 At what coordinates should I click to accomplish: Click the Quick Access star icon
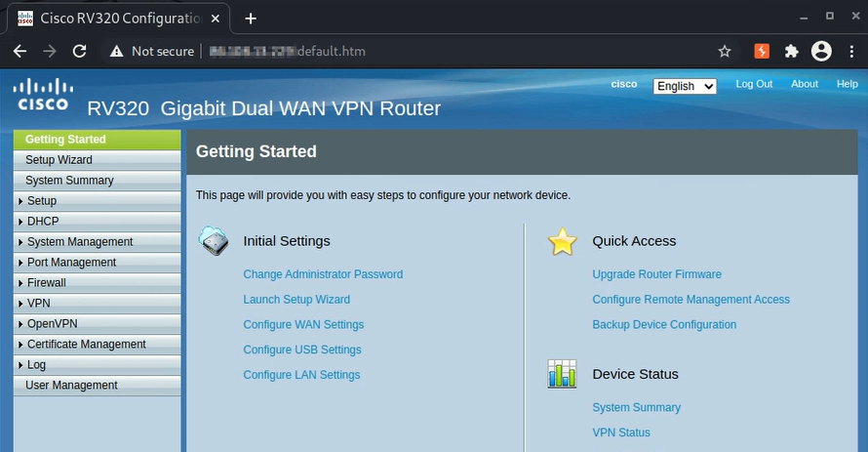[563, 241]
